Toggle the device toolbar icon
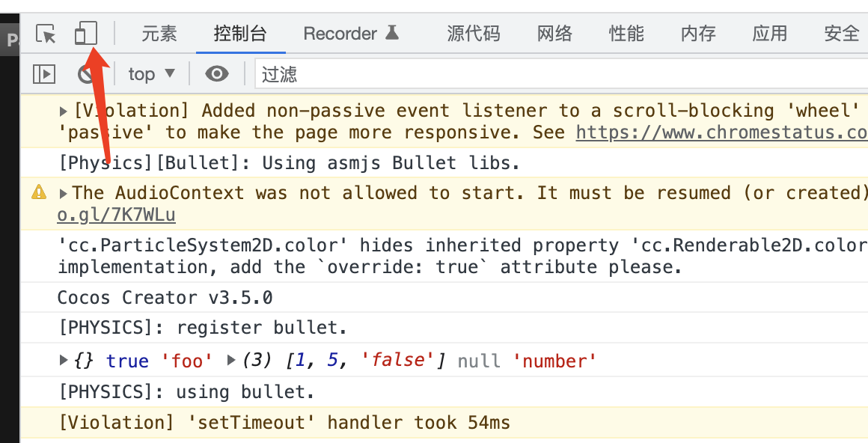 click(86, 34)
